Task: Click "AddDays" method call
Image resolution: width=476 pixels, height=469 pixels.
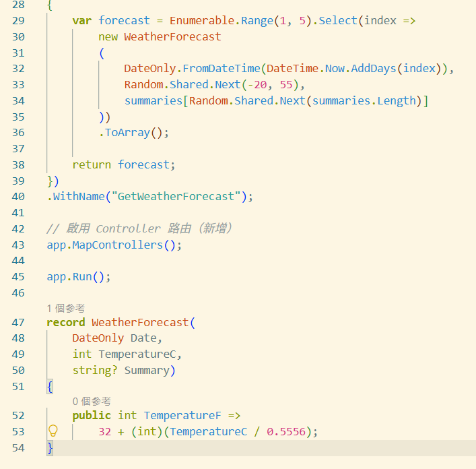Action: [x=374, y=69]
